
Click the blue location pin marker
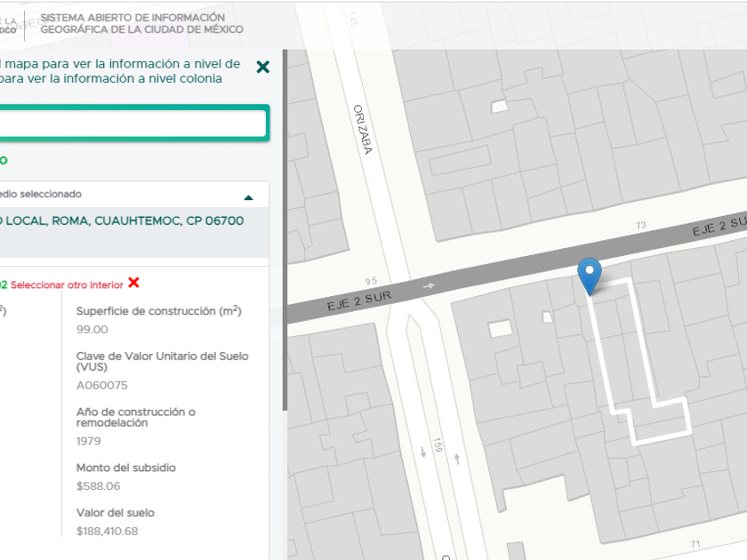pyautogui.click(x=589, y=275)
